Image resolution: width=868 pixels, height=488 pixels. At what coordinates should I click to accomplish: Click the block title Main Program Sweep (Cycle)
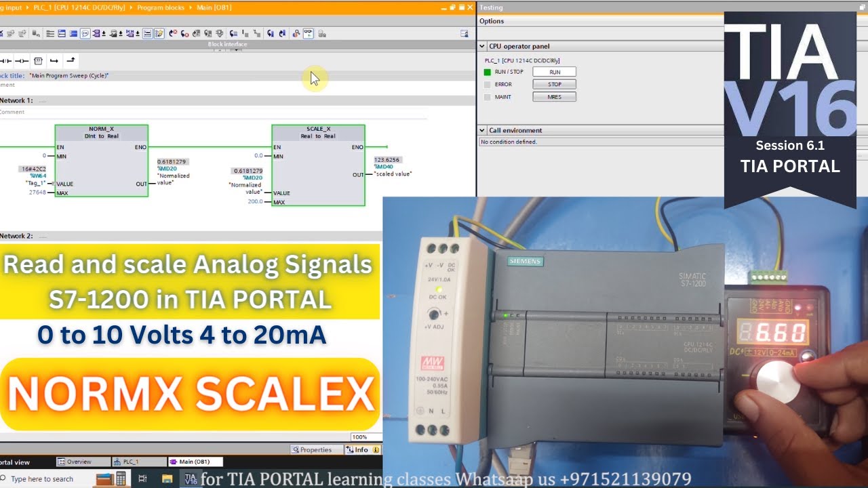(x=69, y=76)
